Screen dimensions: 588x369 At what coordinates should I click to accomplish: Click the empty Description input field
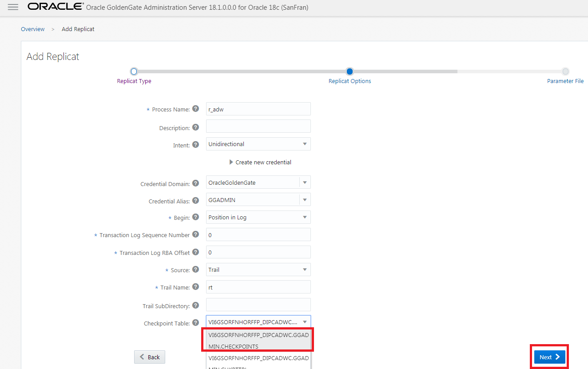pos(258,126)
